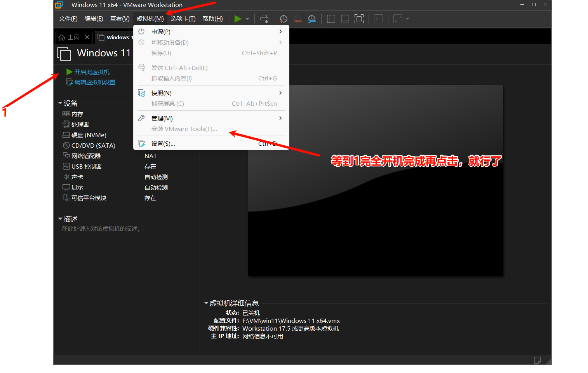588x373 pixels.
Task: Take a snapshot using the clock-plus toolbar icon
Action: (x=284, y=19)
